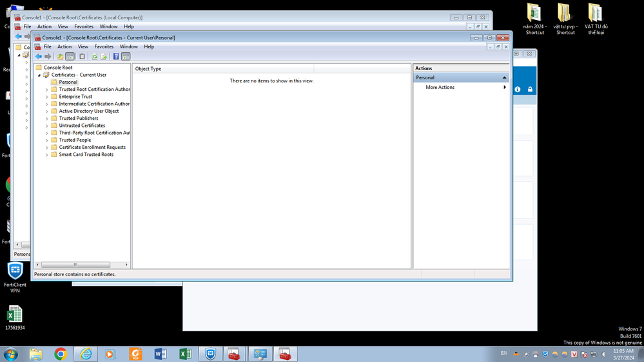Open the Action menu of the Local Computer console
Image resolution: width=644 pixels, height=362 pixels.
pos(44,26)
